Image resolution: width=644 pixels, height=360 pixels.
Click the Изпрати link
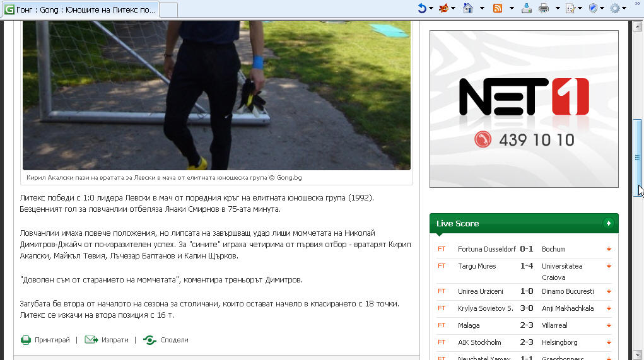tap(115, 340)
